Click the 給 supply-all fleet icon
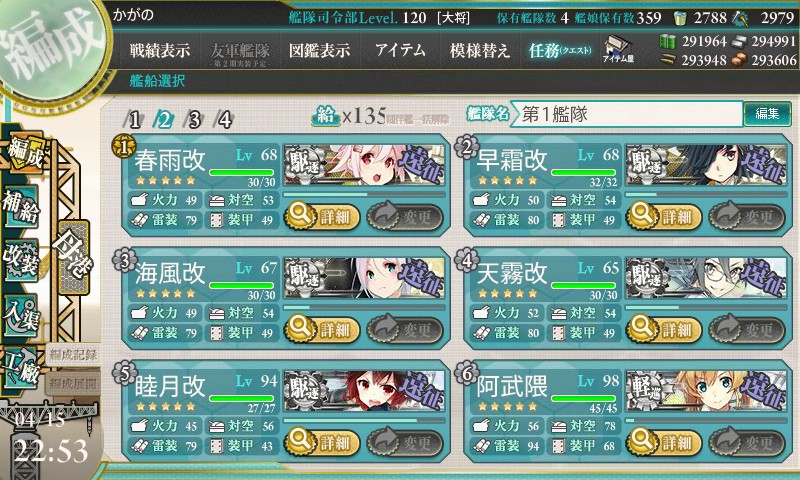The image size is (800, 480). [326, 116]
